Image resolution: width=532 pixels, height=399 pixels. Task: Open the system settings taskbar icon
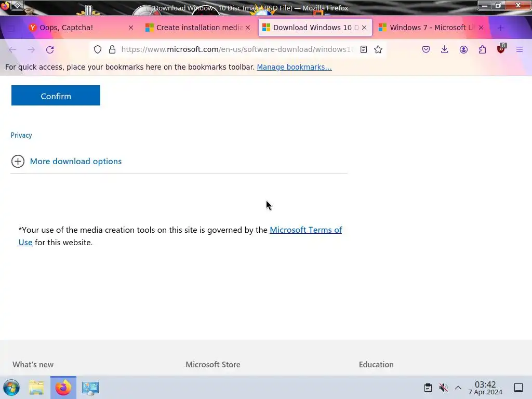tap(90, 388)
